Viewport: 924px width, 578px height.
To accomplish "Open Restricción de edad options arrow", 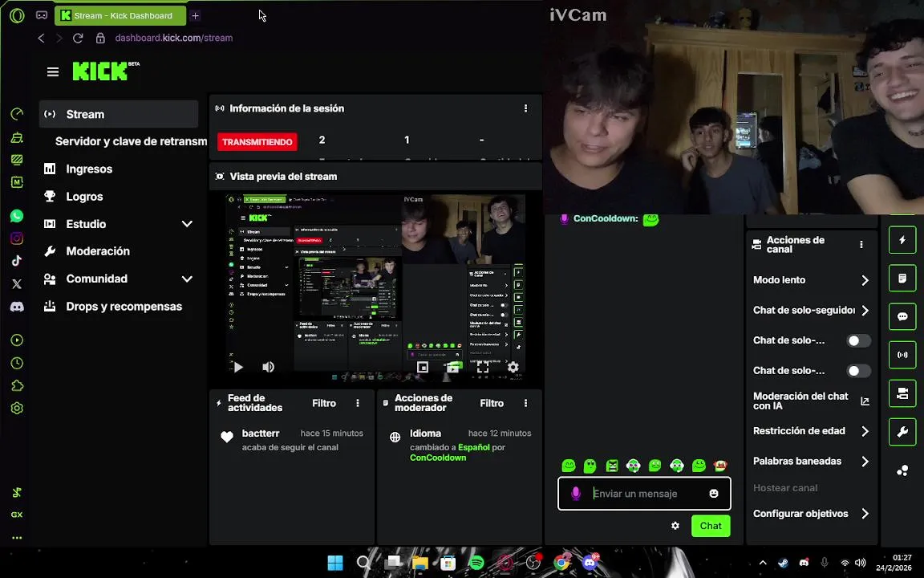I will (x=865, y=431).
